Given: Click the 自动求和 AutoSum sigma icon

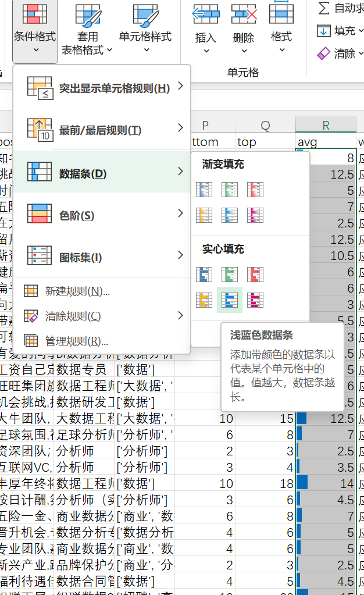Looking at the screenshot, I should coord(323,8).
